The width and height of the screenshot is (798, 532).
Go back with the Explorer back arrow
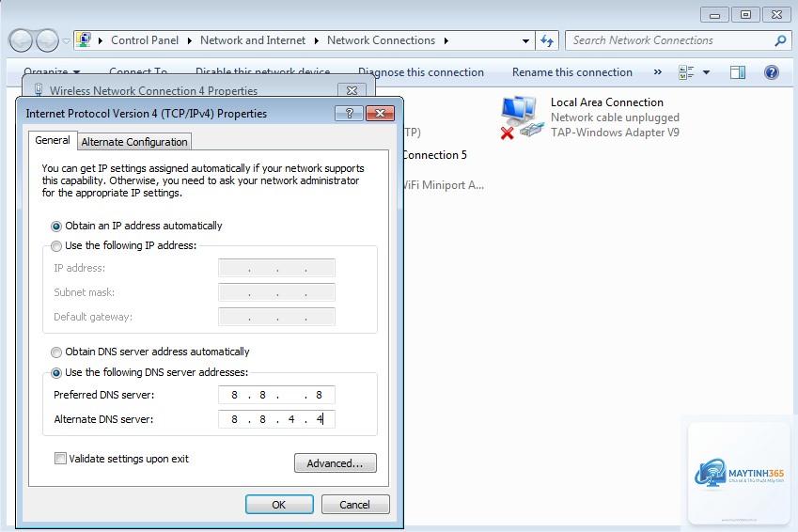[22, 40]
